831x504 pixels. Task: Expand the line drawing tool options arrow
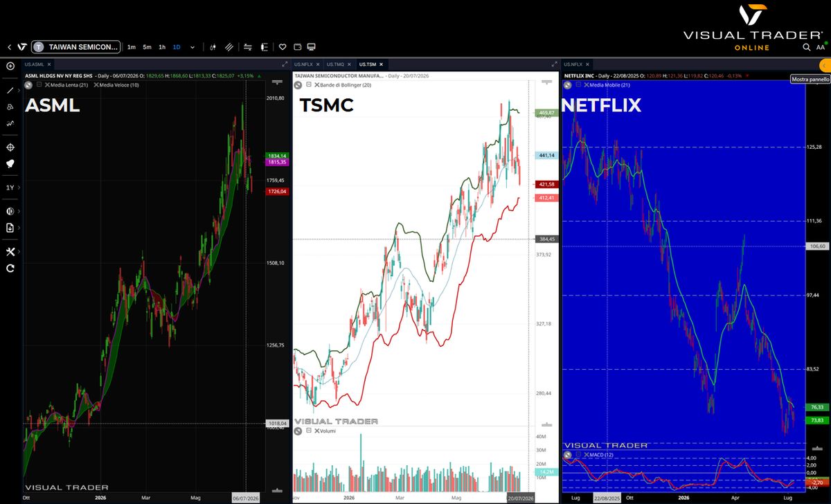coord(19,91)
